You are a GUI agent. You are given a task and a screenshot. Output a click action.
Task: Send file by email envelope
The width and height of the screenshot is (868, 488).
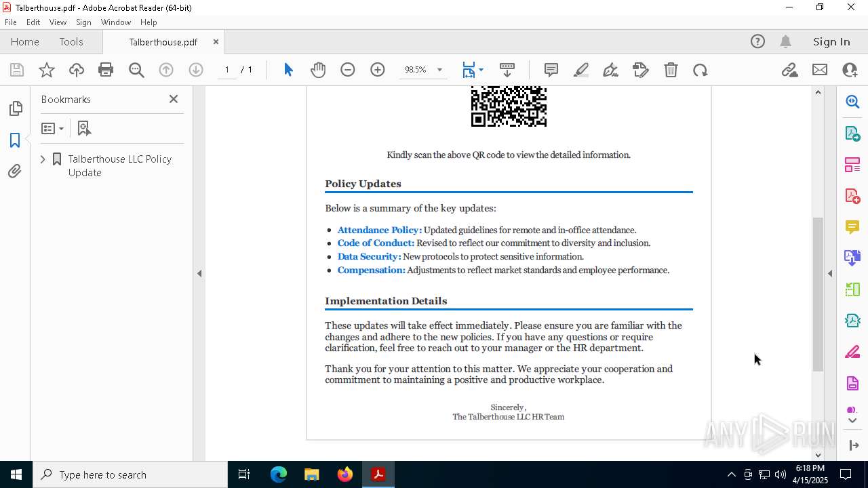tap(820, 70)
